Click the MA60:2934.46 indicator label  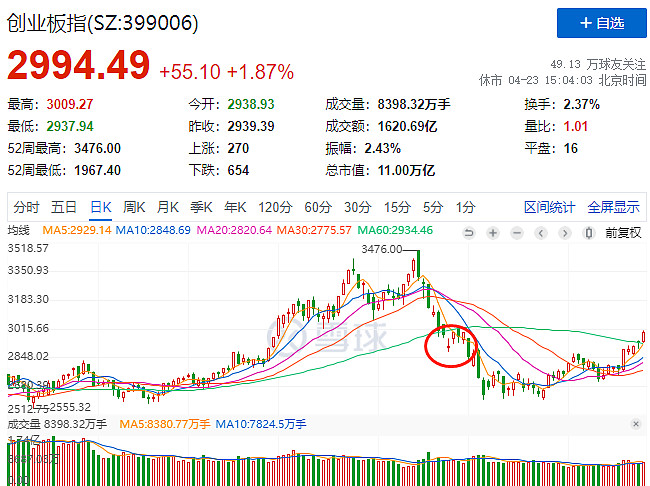pyautogui.click(x=395, y=230)
